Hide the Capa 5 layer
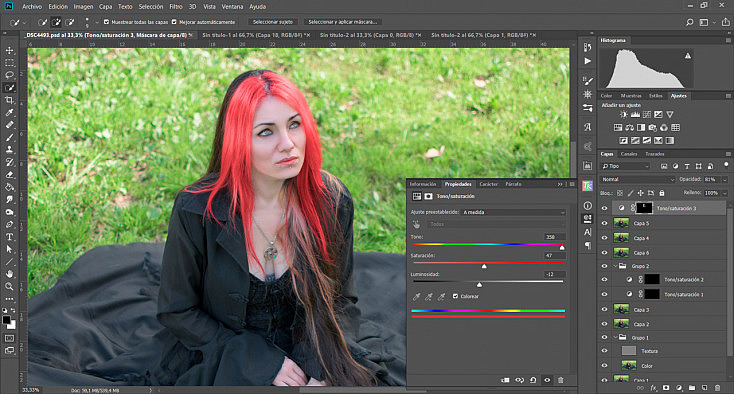This screenshot has width=734, height=394. pos(604,223)
